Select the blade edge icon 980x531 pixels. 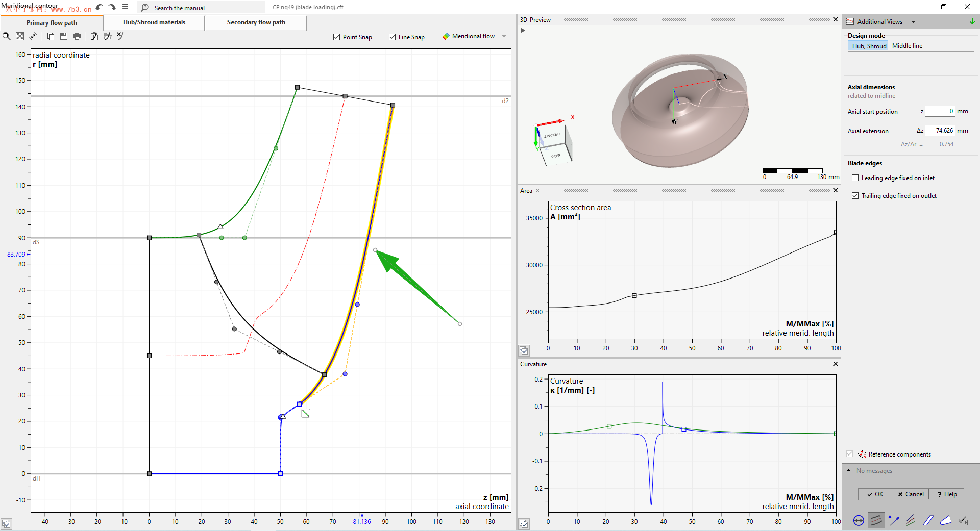(945, 520)
